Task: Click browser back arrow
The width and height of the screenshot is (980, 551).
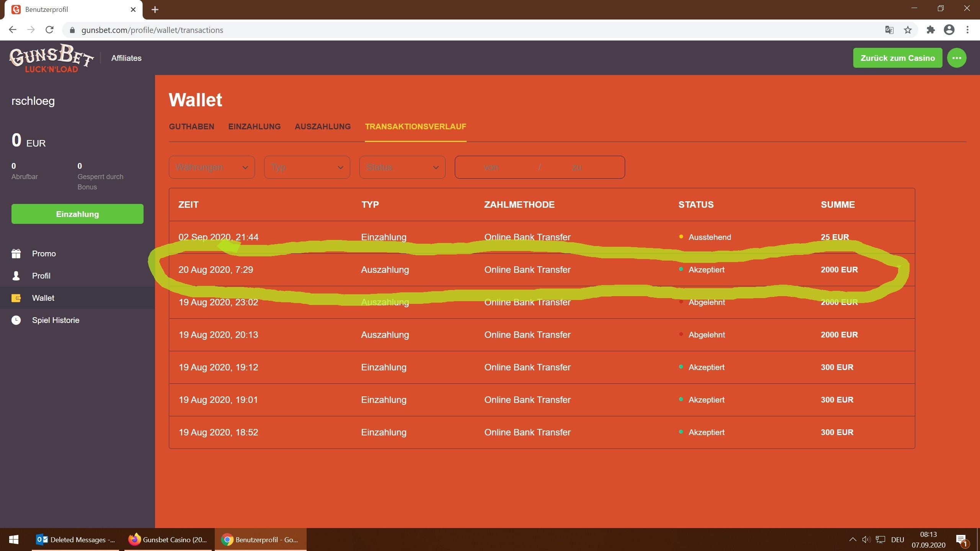Action: pos(12,30)
